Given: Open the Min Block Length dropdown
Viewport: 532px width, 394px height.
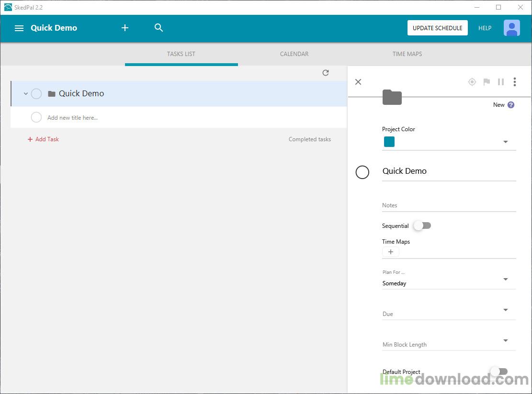Looking at the screenshot, I should pos(449,341).
